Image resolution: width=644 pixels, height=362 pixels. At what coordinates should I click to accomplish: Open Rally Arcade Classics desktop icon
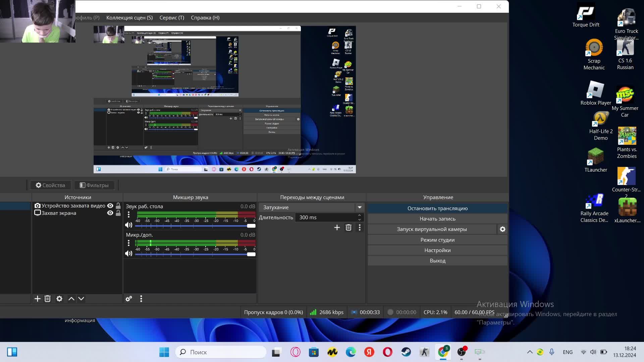594,208
